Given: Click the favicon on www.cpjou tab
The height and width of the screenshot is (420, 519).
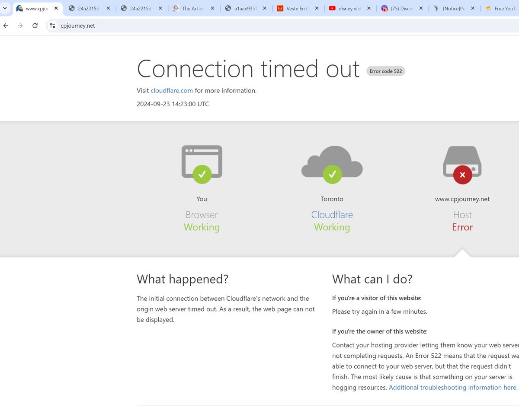Looking at the screenshot, I should [x=19, y=8].
